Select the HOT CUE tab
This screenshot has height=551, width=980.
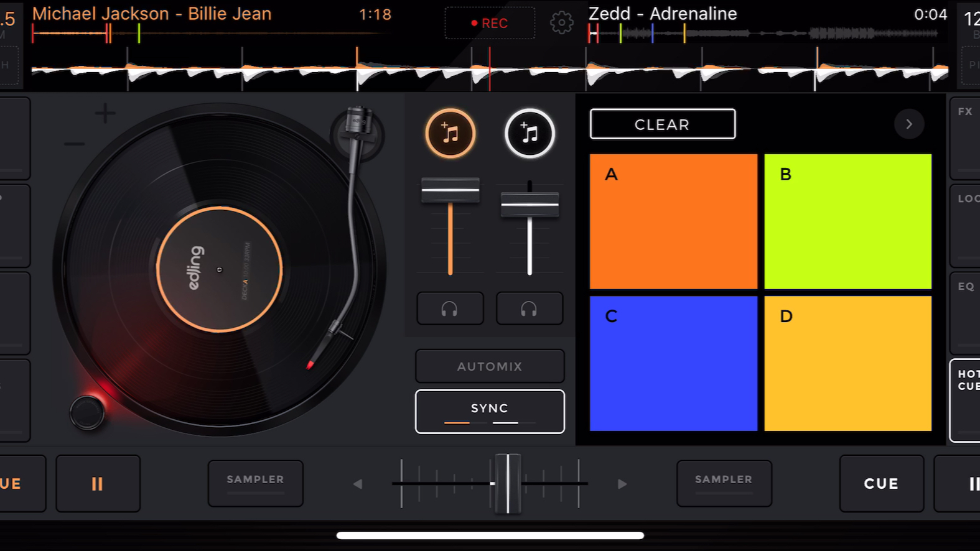(965, 401)
